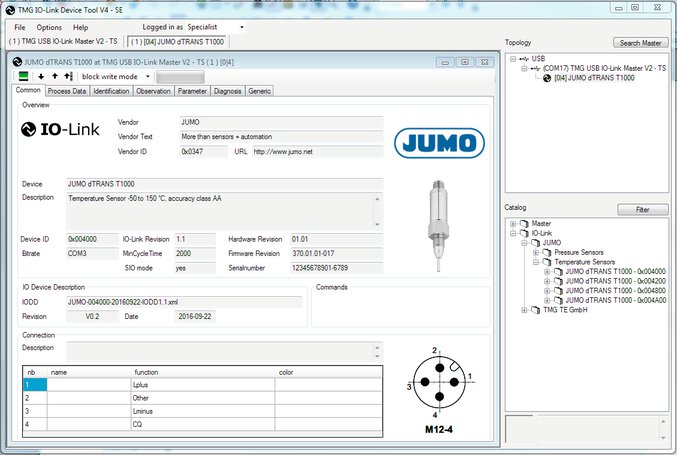The width and height of the screenshot is (677, 455).
Task: Collapse the JUMO catalog node
Action: [x=524, y=243]
